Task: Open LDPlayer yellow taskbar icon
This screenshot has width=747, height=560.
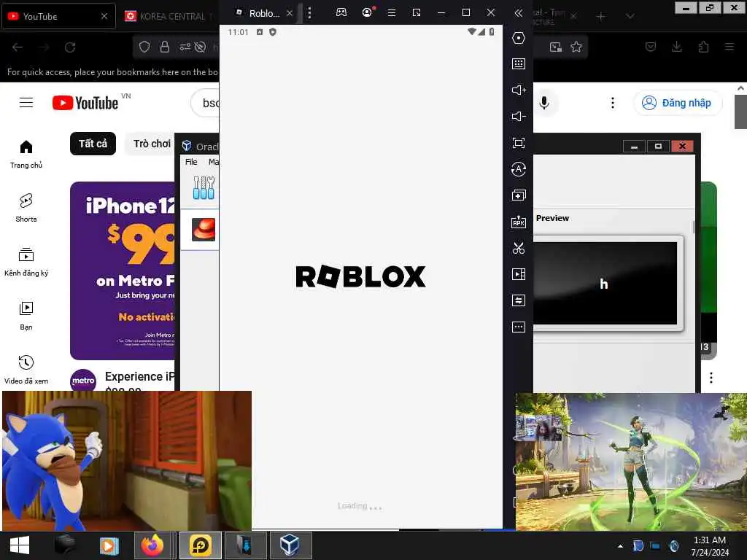Action: [201, 545]
